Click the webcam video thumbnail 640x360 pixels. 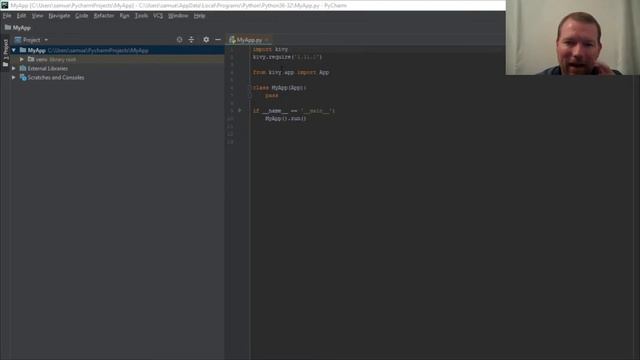point(573,37)
